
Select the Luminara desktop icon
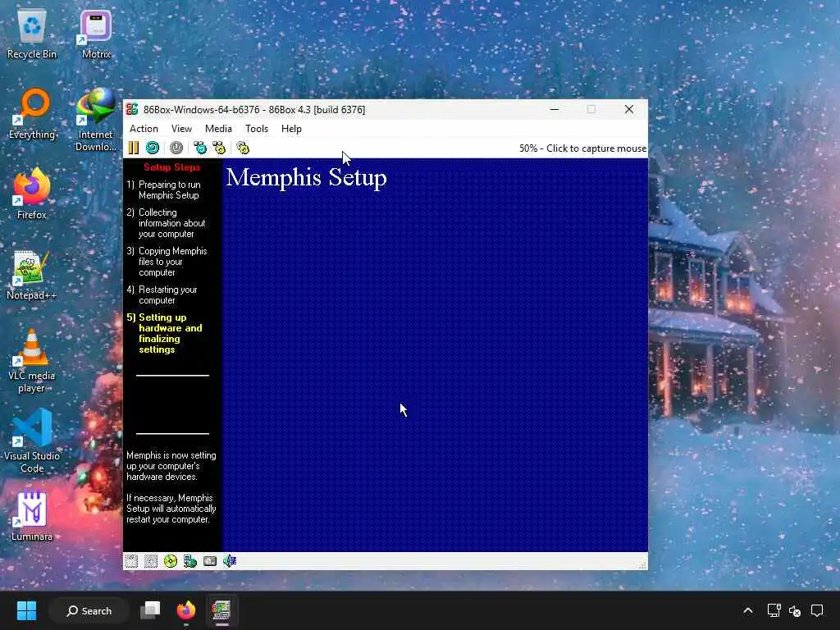(32, 517)
